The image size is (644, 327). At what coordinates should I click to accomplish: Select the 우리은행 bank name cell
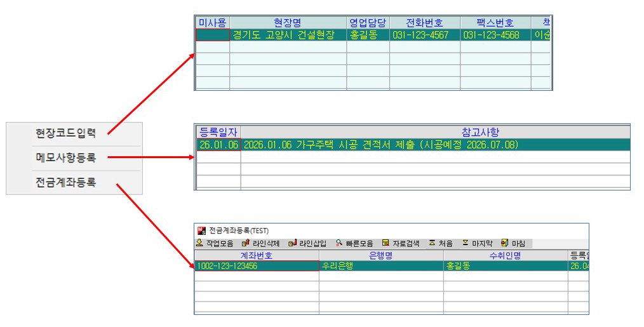point(381,266)
